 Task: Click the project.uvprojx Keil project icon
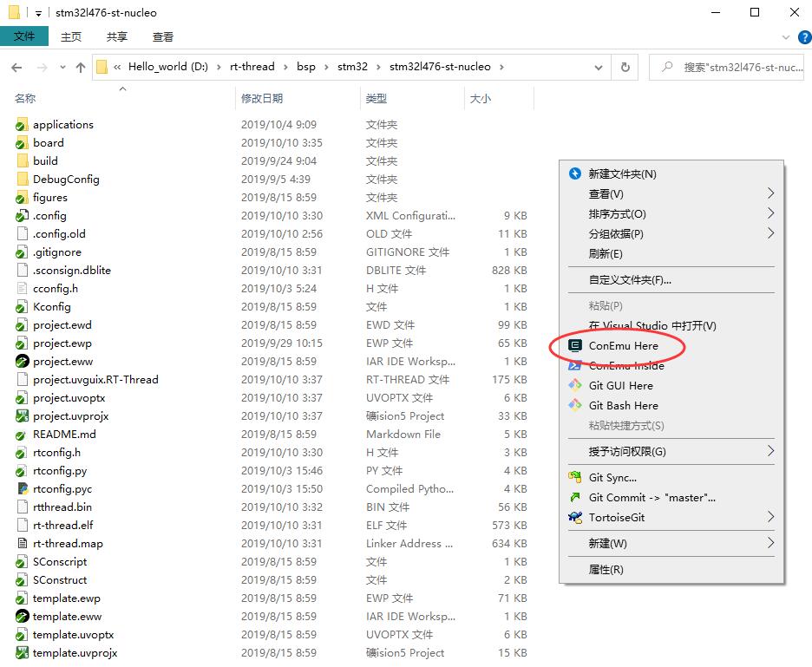click(23, 415)
